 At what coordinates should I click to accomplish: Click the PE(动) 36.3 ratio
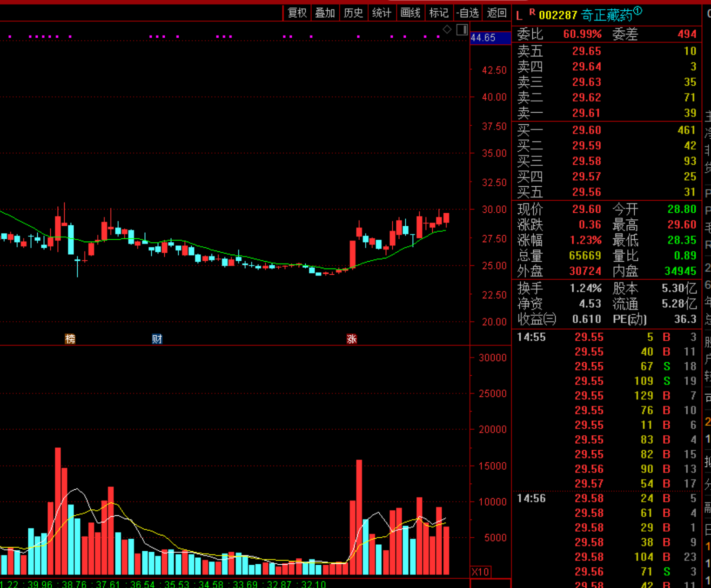(685, 319)
